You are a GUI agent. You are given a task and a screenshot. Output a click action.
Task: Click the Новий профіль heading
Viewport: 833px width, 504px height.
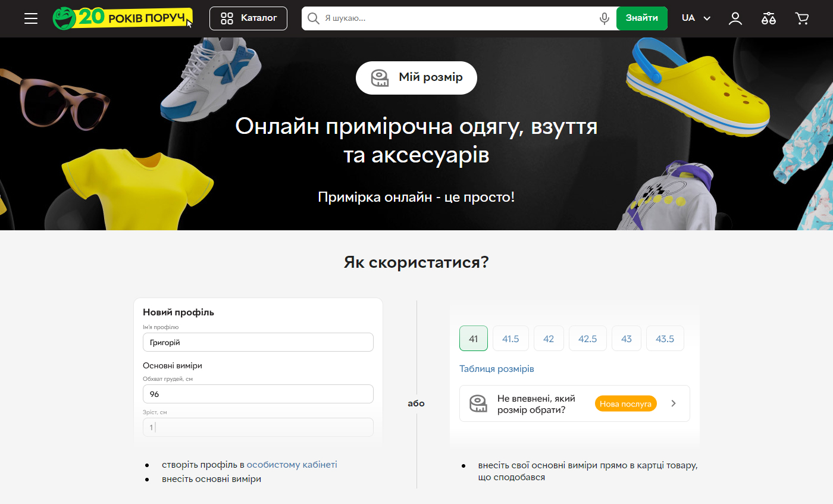[x=178, y=312]
